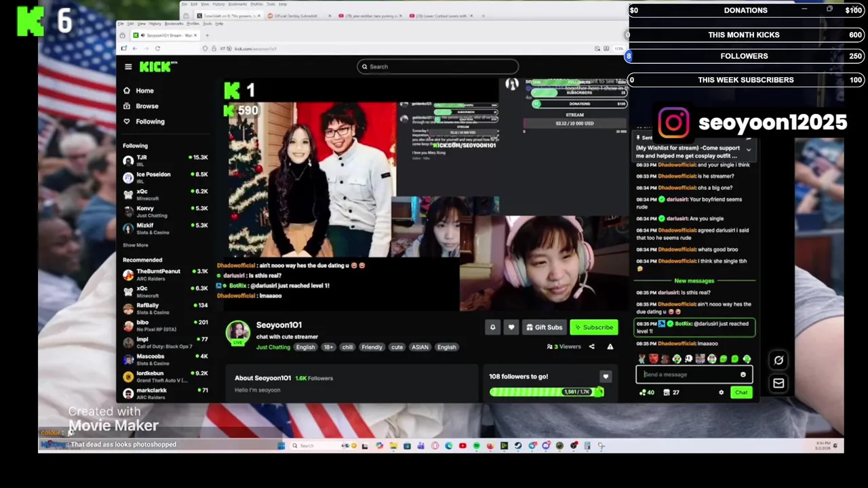Click the green Chat send button
Image resolution: width=868 pixels, height=488 pixels.
point(741,392)
